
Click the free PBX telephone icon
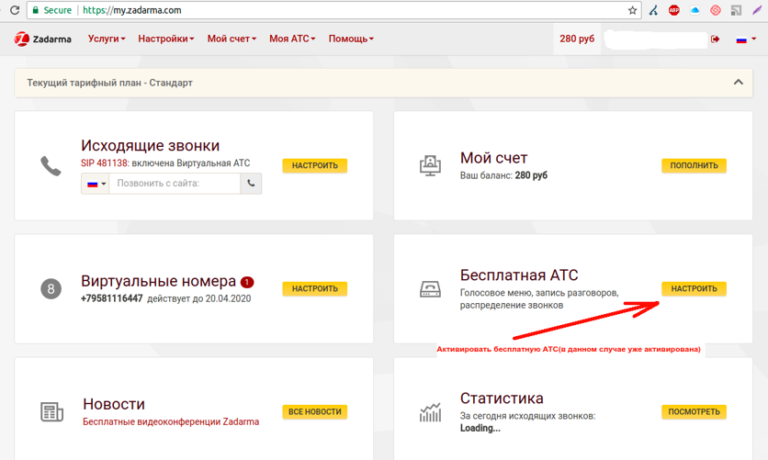pos(430,289)
